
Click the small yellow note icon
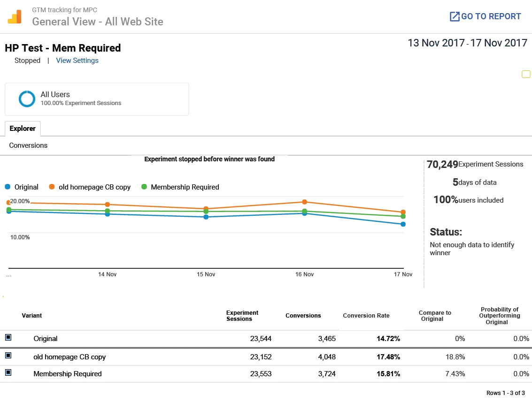coord(526,74)
